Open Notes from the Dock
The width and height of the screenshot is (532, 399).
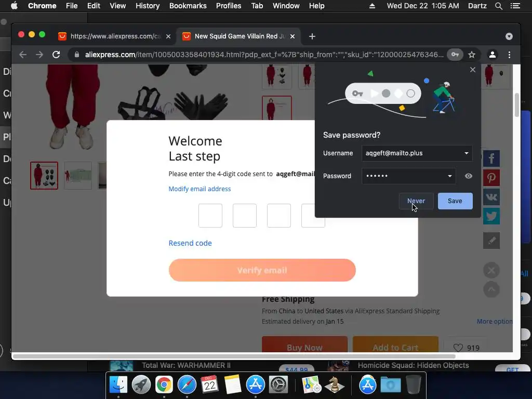click(233, 385)
